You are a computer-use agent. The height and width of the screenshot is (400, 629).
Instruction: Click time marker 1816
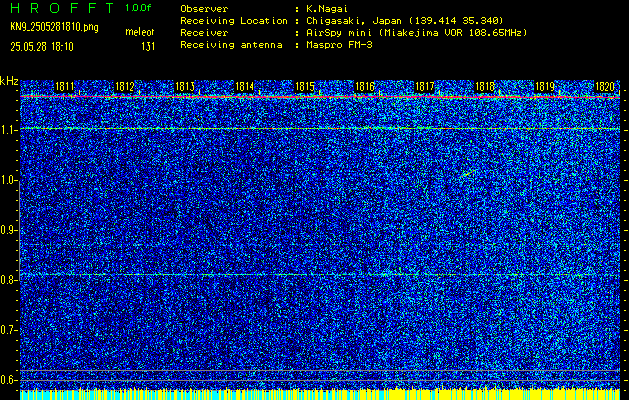pos(365,86)
